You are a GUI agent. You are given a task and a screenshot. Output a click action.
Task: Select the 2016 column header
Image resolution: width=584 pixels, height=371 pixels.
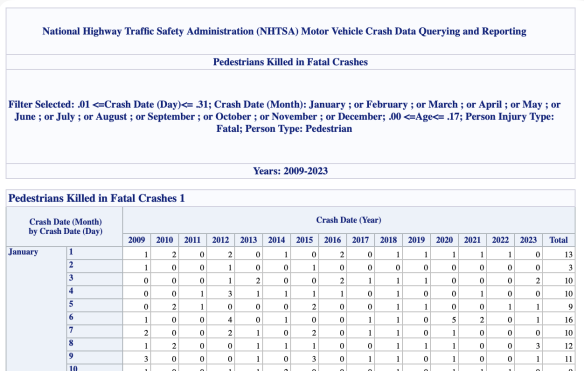333,240
